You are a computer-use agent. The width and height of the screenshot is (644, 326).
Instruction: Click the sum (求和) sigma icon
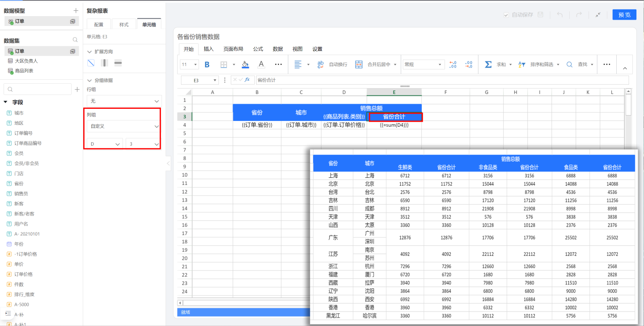pyautogui.click(x=488, y=64)
